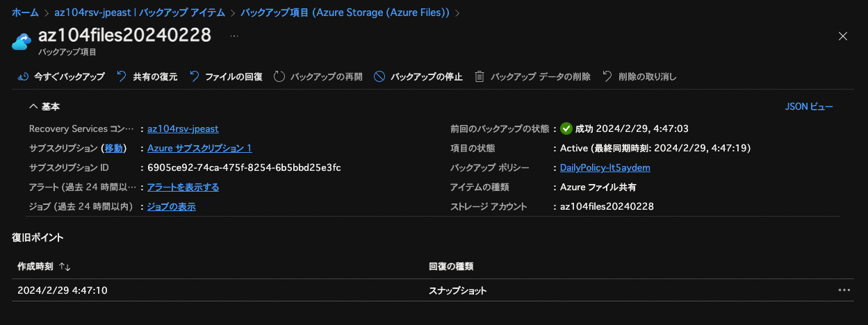The image size is (868, 325).
Task: Click the スナップショット recovery type cell
Action: click(458, 290)
